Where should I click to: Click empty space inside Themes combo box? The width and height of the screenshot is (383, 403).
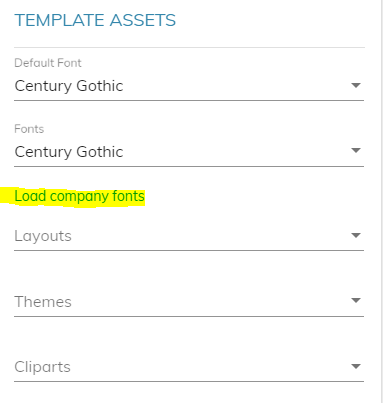pyautogui.click(x=210, y=302)
